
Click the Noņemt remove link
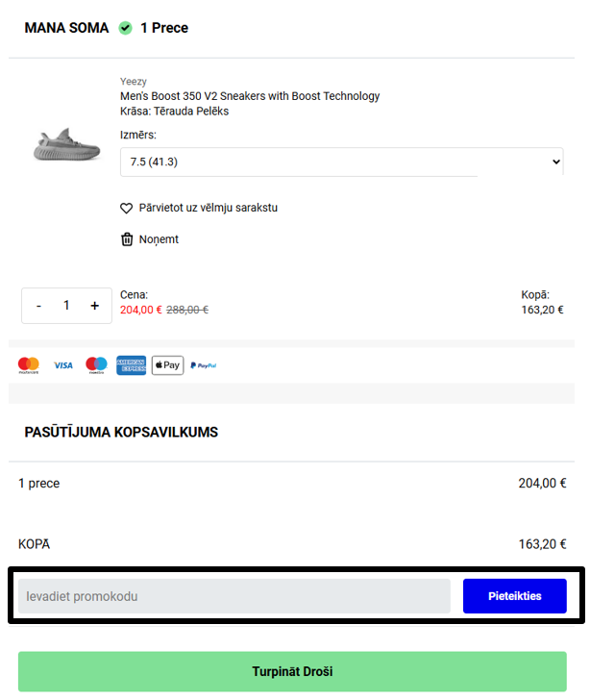[x=158, y=239]
